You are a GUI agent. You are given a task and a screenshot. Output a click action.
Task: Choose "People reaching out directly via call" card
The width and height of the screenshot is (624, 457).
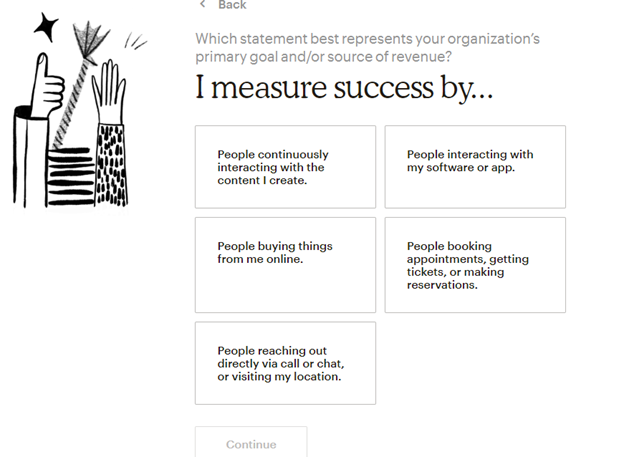(285, 363)
